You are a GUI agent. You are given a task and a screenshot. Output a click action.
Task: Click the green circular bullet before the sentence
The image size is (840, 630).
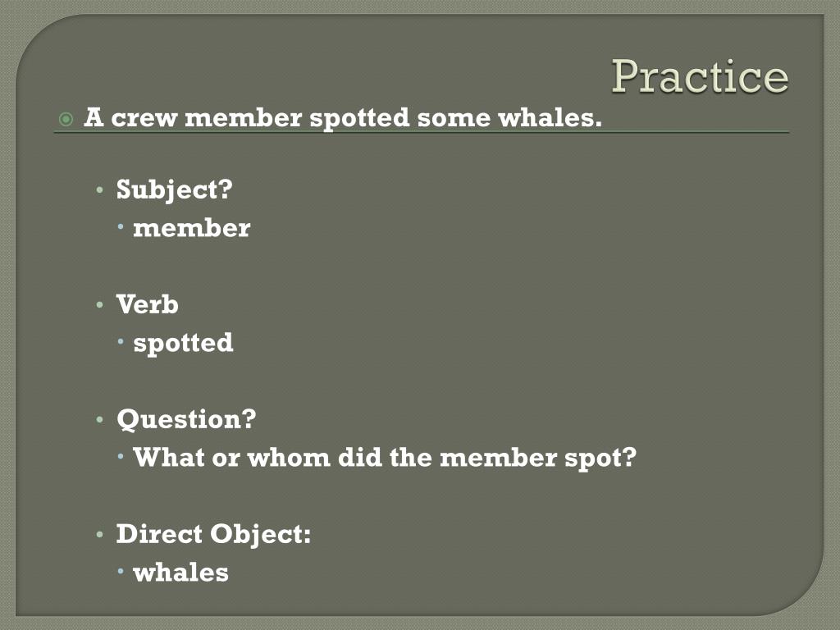(66, 118)
